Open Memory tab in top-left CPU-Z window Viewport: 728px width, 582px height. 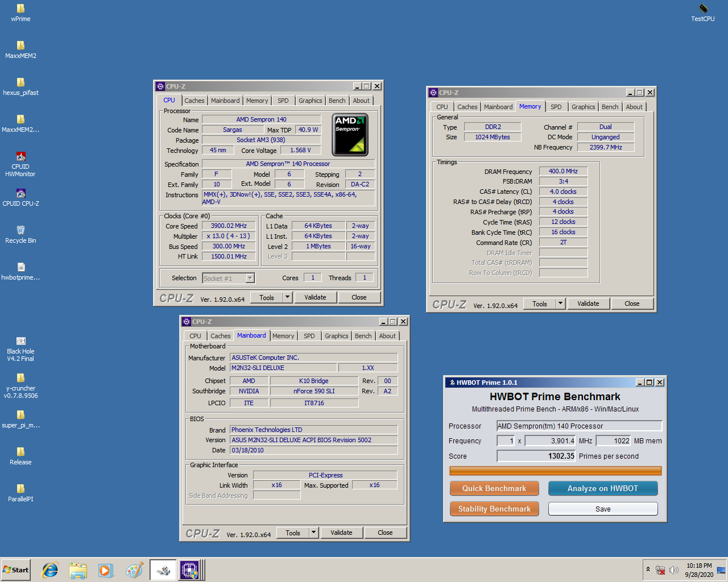pyautogui.click(x=257, y=101)
